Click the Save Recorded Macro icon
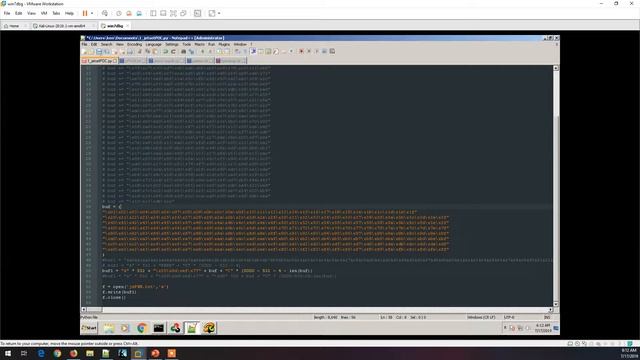Image resolution: width=640 pixels, height=360 pixels. (332, 51)
